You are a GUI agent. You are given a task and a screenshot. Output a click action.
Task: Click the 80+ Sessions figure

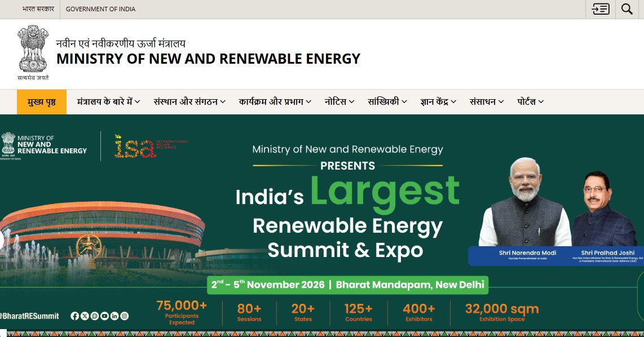point(249,312)
